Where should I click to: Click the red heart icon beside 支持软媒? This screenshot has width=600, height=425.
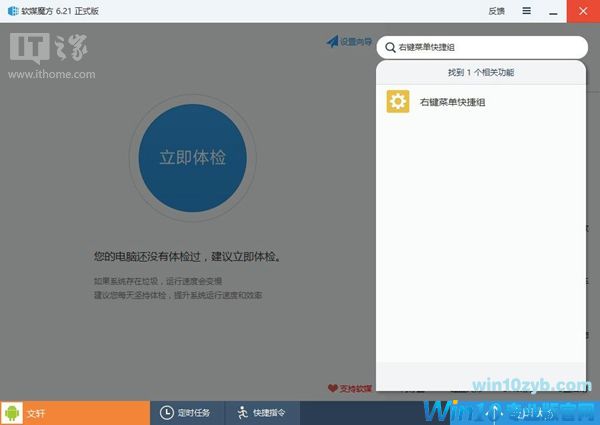(333, 388)
